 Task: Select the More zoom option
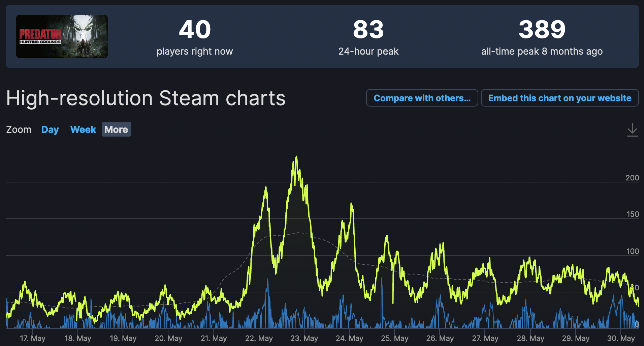point(116,129)
